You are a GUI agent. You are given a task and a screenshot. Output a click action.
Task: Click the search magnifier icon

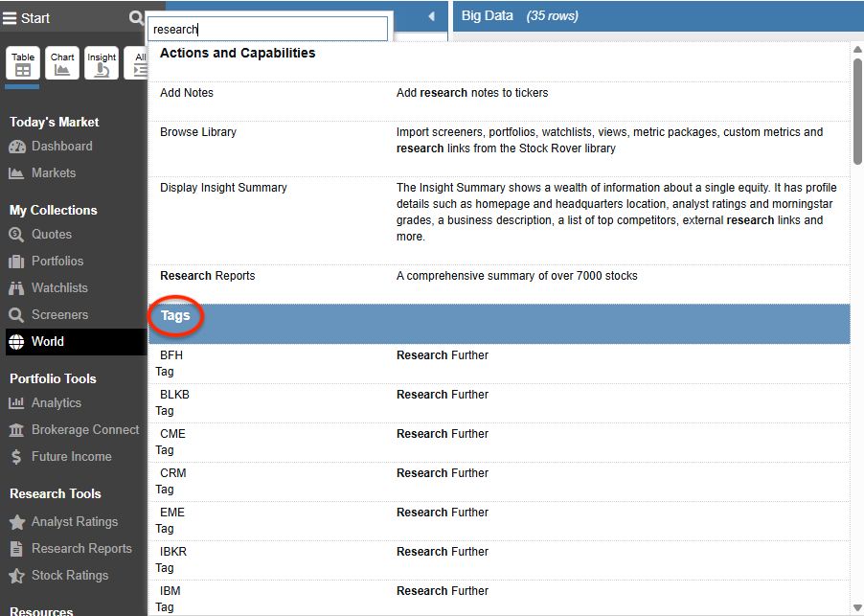[136, 17]
